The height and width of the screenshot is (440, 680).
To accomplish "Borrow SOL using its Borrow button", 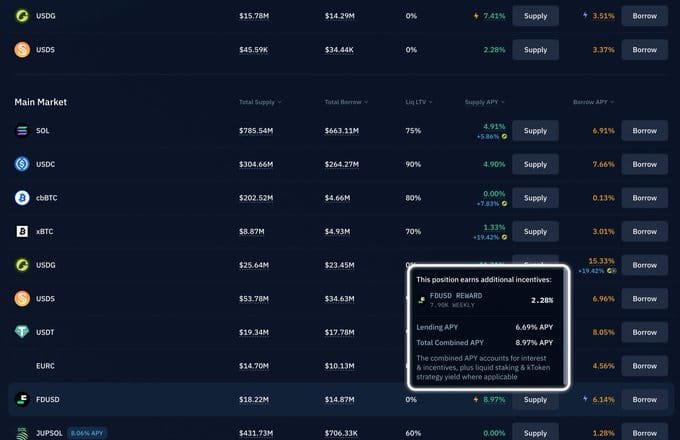I will [x=644, y=130].
